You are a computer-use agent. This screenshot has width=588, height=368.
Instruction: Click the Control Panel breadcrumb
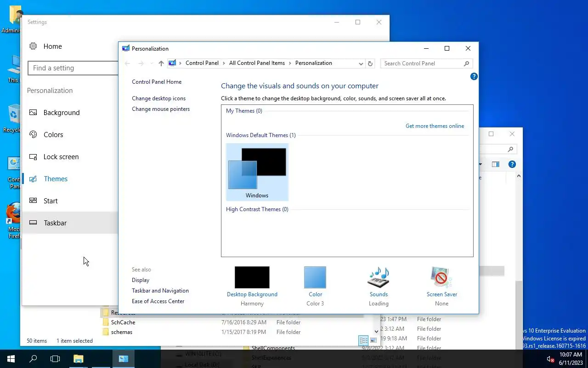tap(202, 63)
